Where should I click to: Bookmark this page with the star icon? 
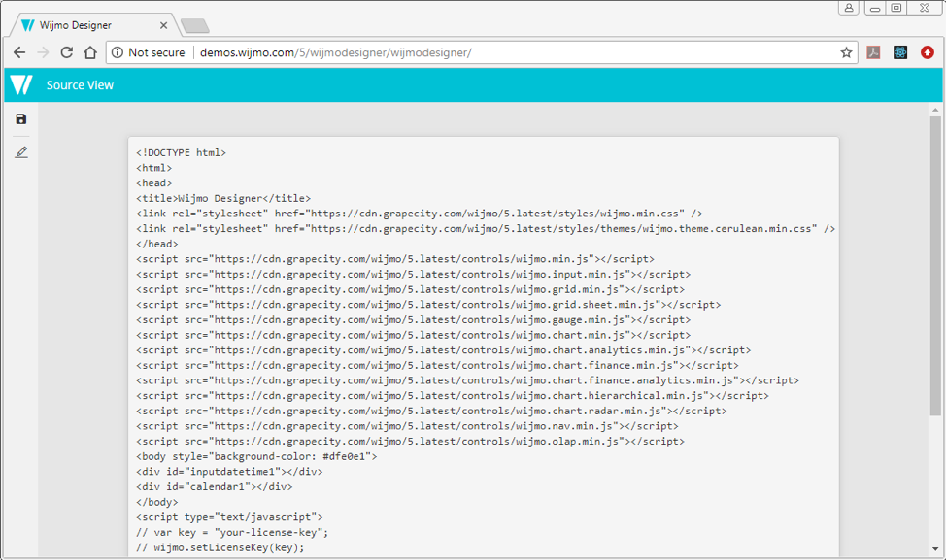pyautogui.click(x=846, y=52)
